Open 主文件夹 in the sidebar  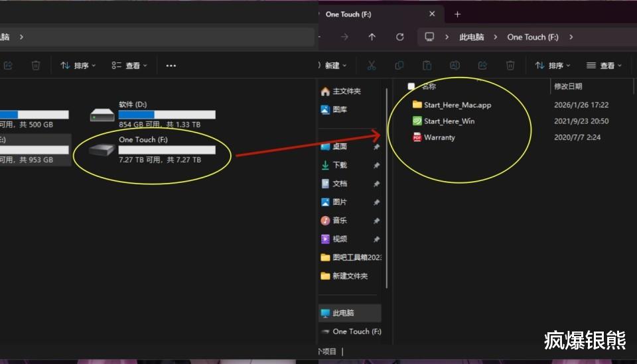point(341,91)
